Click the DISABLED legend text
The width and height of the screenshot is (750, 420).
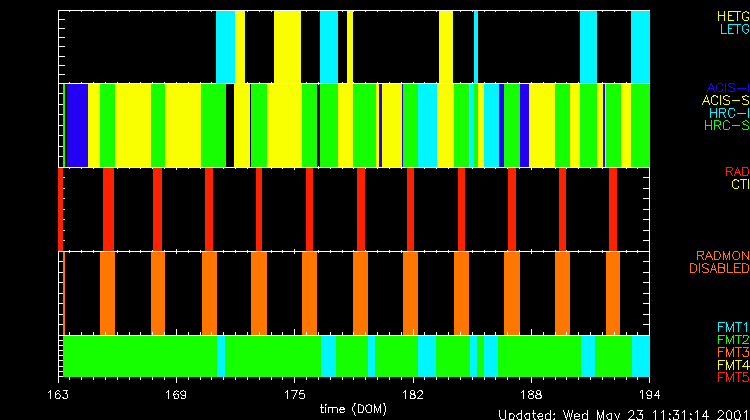[718, 268]
